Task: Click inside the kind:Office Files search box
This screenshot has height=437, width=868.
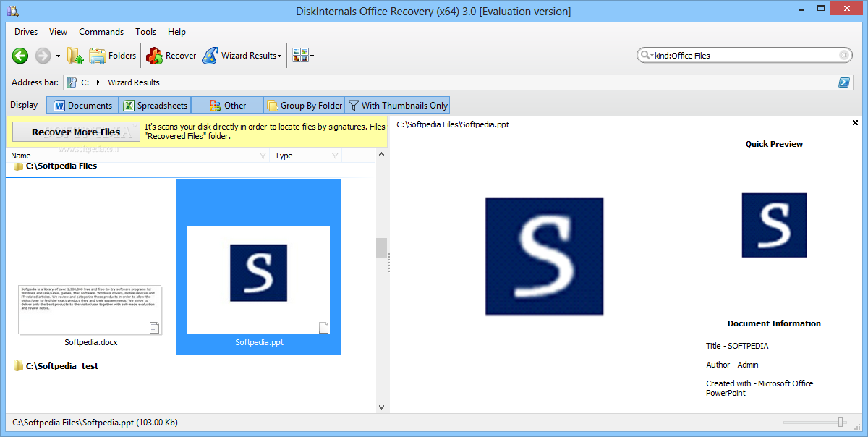Action: click(745, 56)
